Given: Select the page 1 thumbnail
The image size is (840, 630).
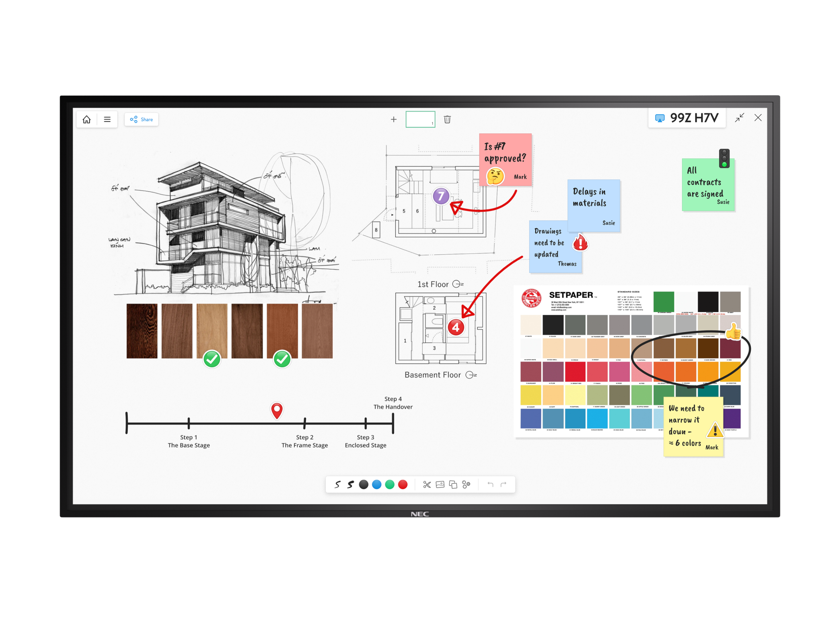Looking at the screenshot, I should tap(420, 119).
